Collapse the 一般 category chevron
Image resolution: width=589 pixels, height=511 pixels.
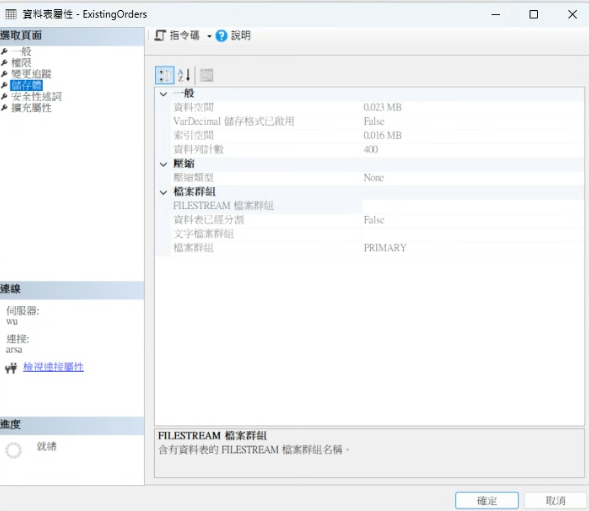coord(163,94)
